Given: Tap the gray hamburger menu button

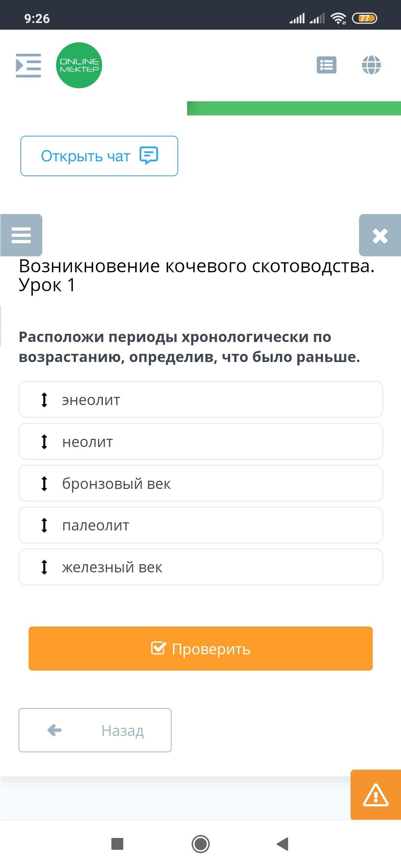Looking at the screenshot, I should click(x=21, y=235).
